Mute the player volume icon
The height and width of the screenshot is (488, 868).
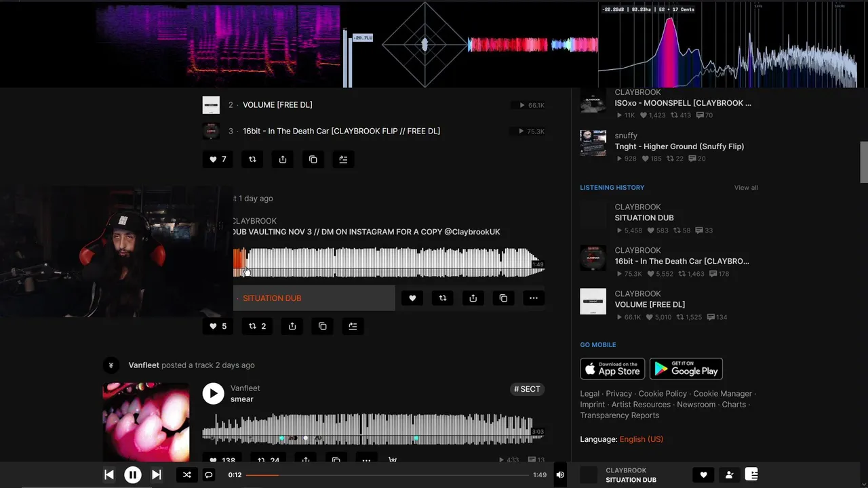560,475
